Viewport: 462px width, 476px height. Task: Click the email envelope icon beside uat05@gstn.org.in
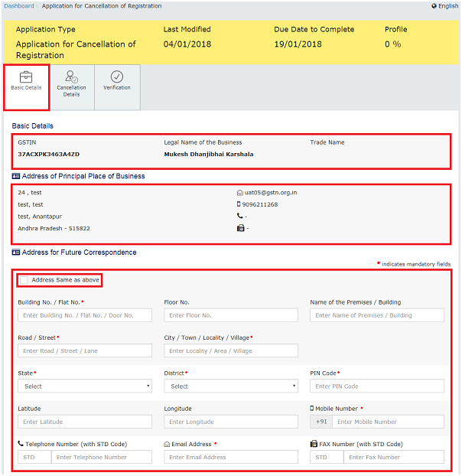pos(239,192)
